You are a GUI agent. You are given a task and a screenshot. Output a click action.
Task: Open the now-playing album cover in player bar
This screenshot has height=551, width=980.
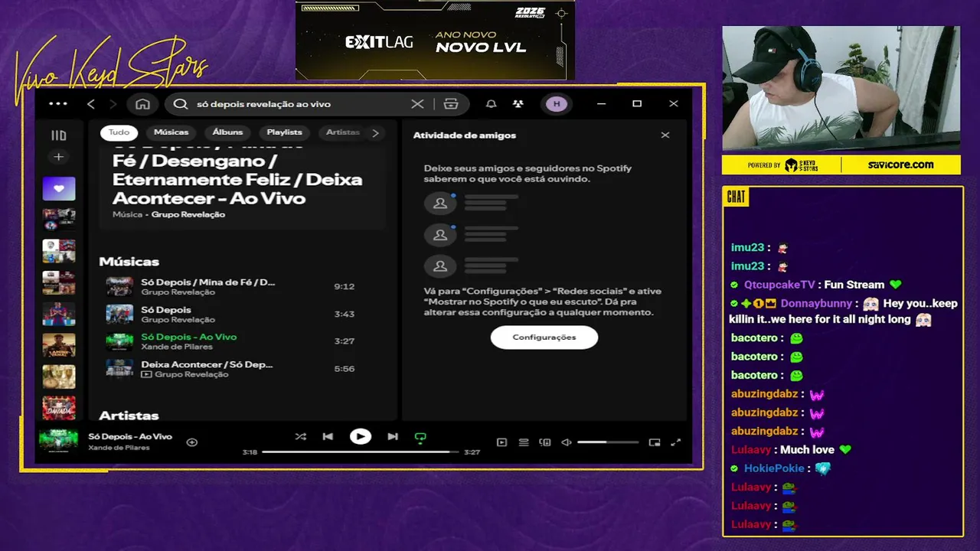(59, 442)
